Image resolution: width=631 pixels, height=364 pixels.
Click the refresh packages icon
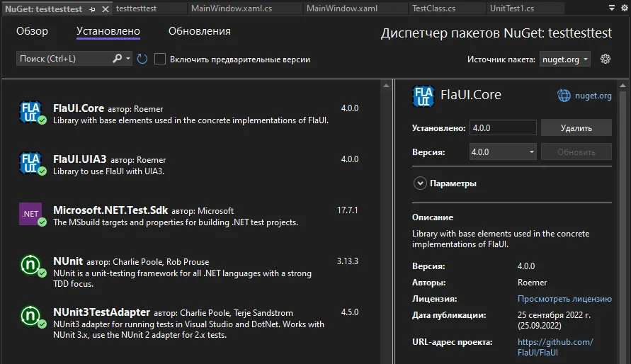coord(142,59)
